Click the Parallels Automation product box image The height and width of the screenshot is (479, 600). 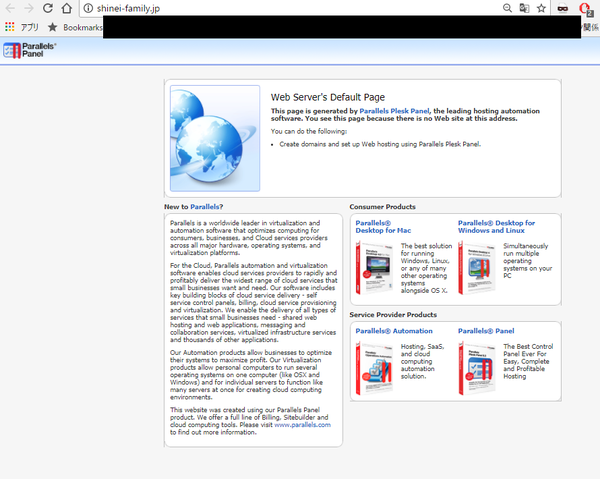(374, 368)
